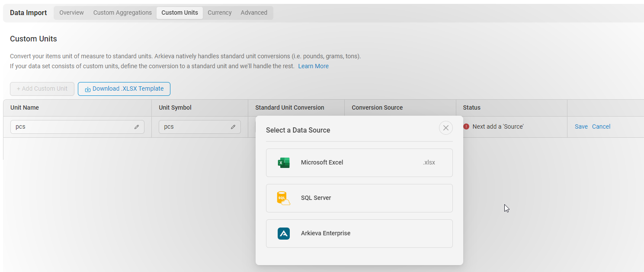
Task: Go to the Currency tab
Action: click(220, 13)
